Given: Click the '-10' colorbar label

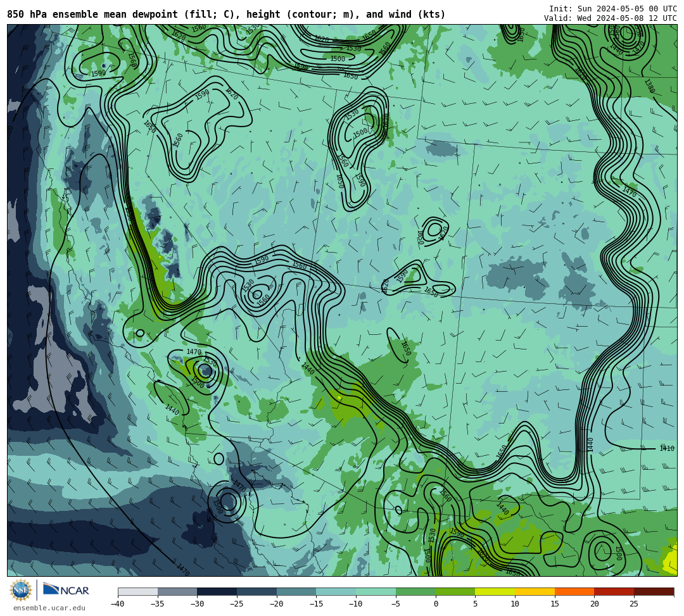Looking at the screenshot, I should (x=355, y=604).
